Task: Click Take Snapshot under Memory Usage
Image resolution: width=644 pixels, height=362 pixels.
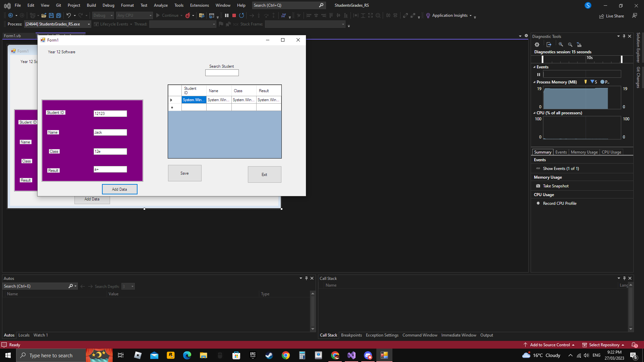Action: click(x=556, y=186)
